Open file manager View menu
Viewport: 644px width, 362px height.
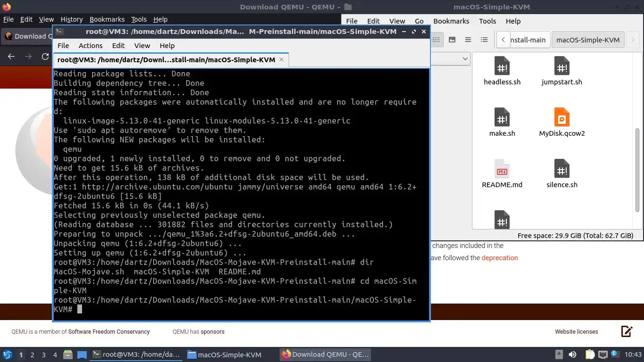pyautogui.click(x=397, y=21)
